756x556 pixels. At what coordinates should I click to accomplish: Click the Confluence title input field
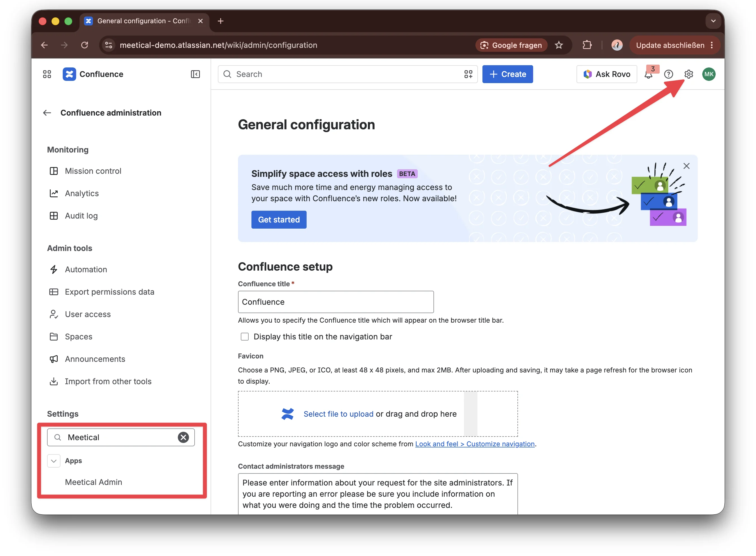pyautogui.click(x=336, y=302)
